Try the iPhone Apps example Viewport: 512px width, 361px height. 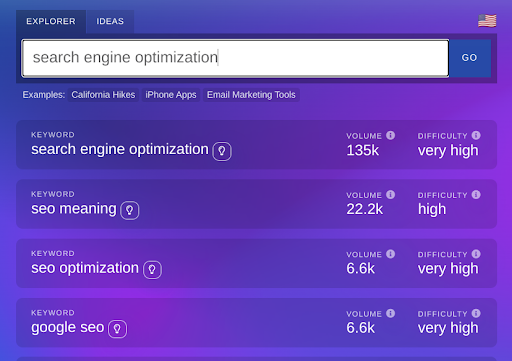click(x=171, y=95)
